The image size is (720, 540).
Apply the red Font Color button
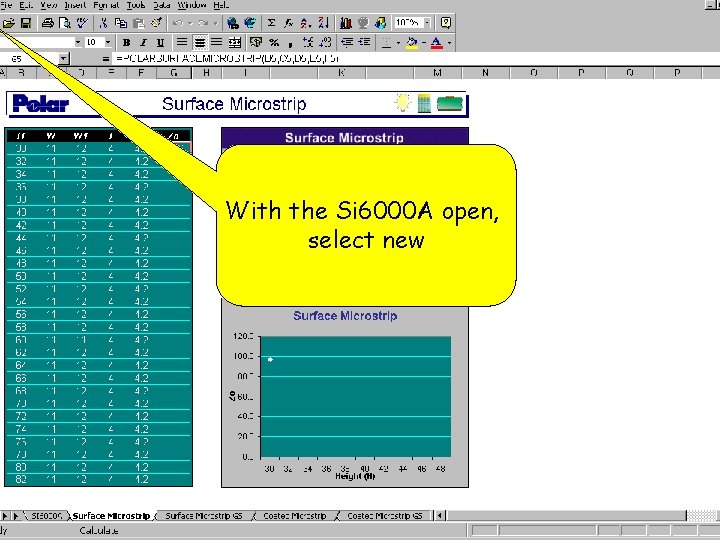437,43
